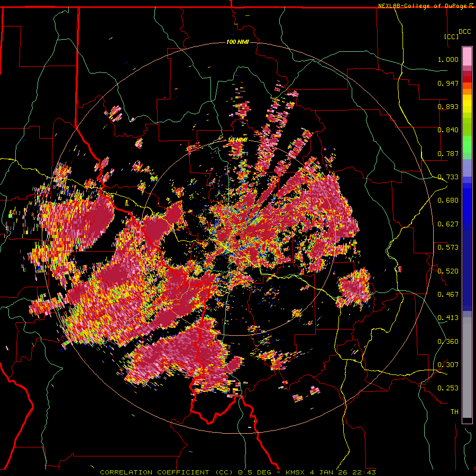Select the 0.413 scale value
476x476 pixels.
click(x=448, y=317)
